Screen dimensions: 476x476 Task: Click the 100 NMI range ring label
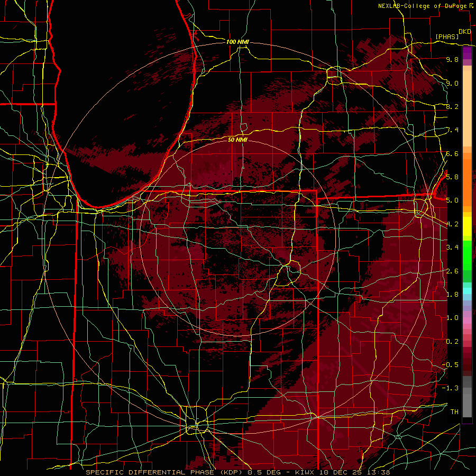click(237, 42)
